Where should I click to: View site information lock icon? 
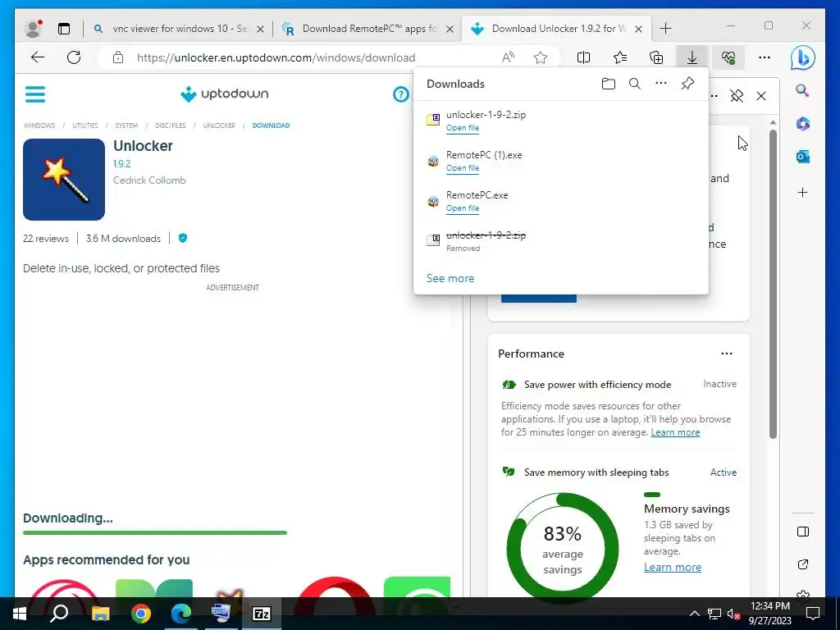[x=118, y=57]
